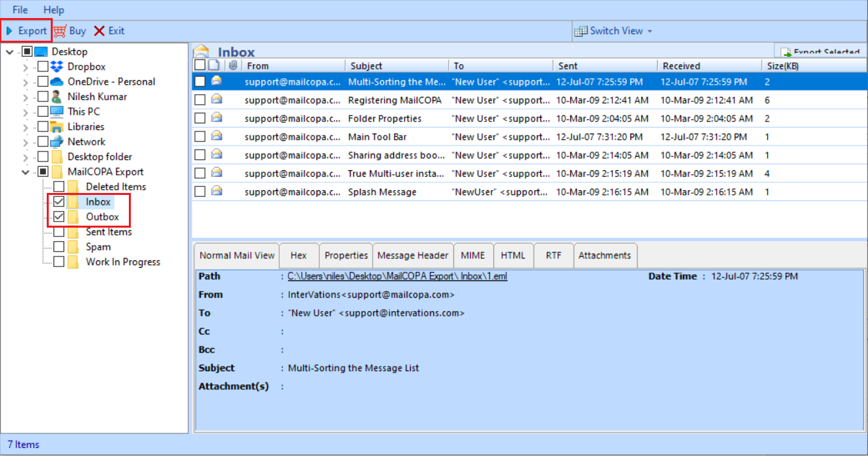Open the Help menu
Screen dimensions: 868x456
click(x=53, y=10)
